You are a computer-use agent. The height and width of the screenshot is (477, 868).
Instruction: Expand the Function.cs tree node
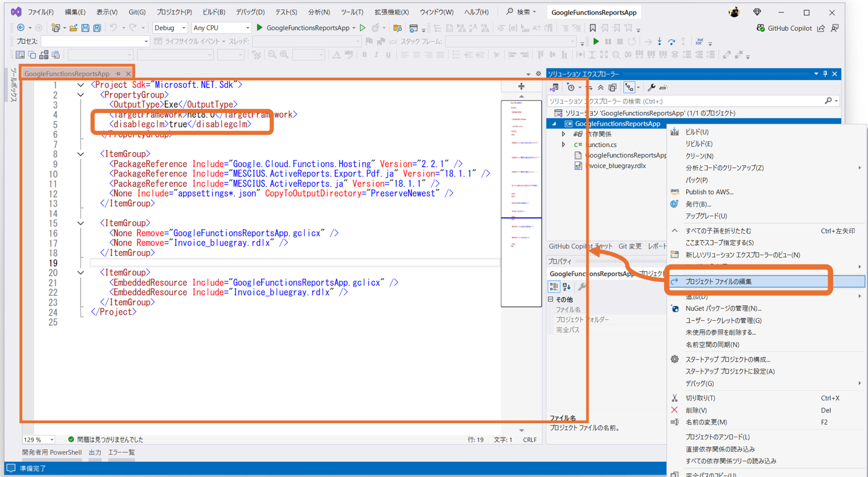pyautogui.click(x=563, y=145)
